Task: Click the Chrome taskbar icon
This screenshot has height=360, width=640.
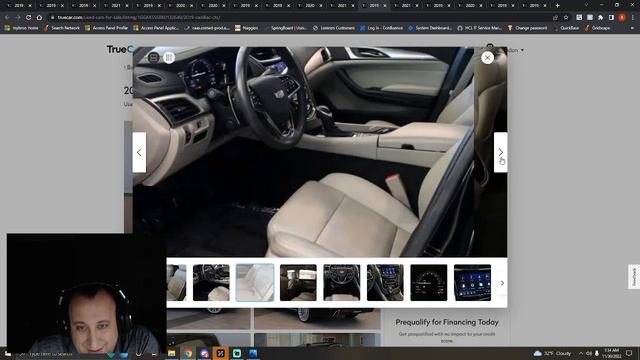Action: (188, 353)
